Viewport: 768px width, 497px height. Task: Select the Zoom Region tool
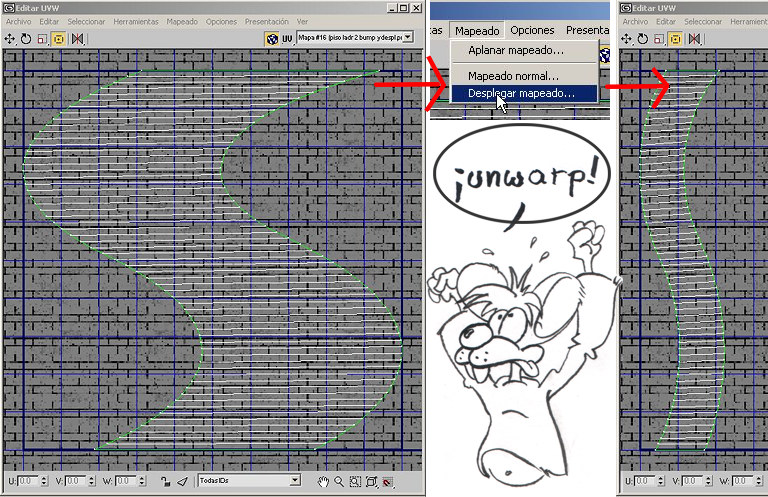point(355,482)
